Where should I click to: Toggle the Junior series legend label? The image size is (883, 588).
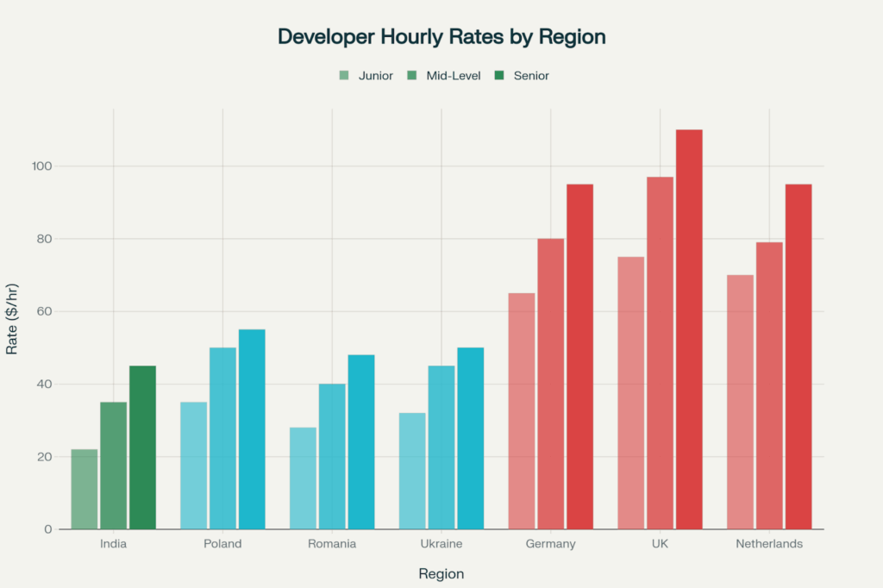click(375, 76)
